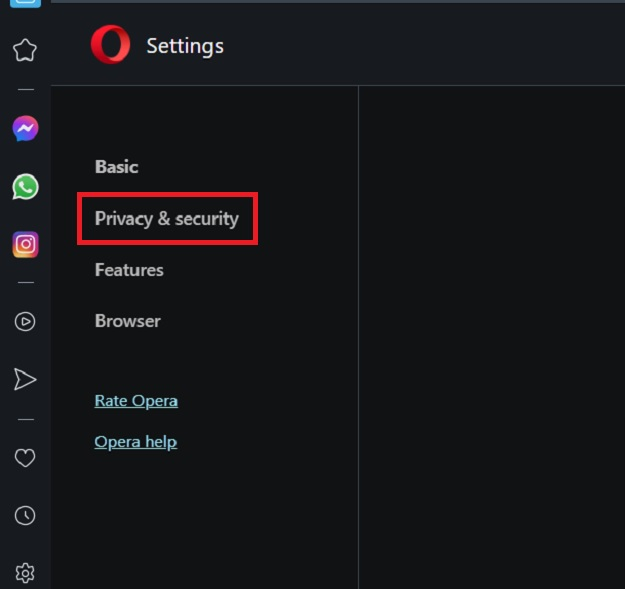Click the red Opera logo

click(110, 45)
